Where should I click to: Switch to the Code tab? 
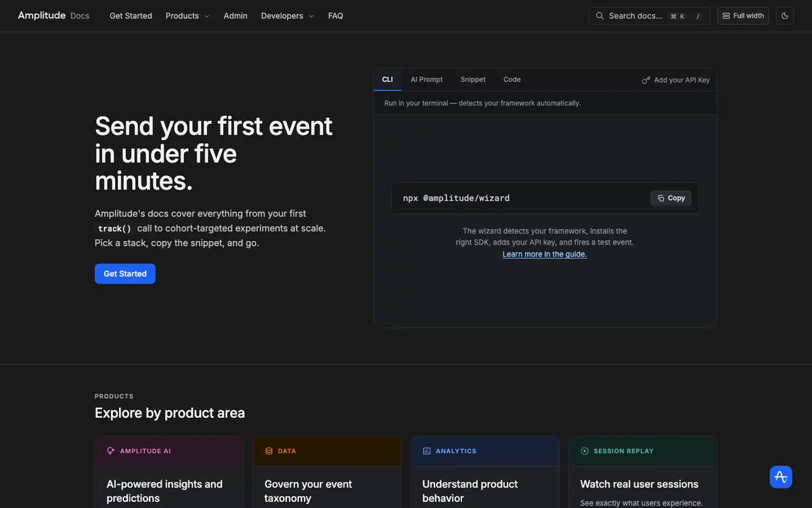pyautogui.click(x=512, y=79)
